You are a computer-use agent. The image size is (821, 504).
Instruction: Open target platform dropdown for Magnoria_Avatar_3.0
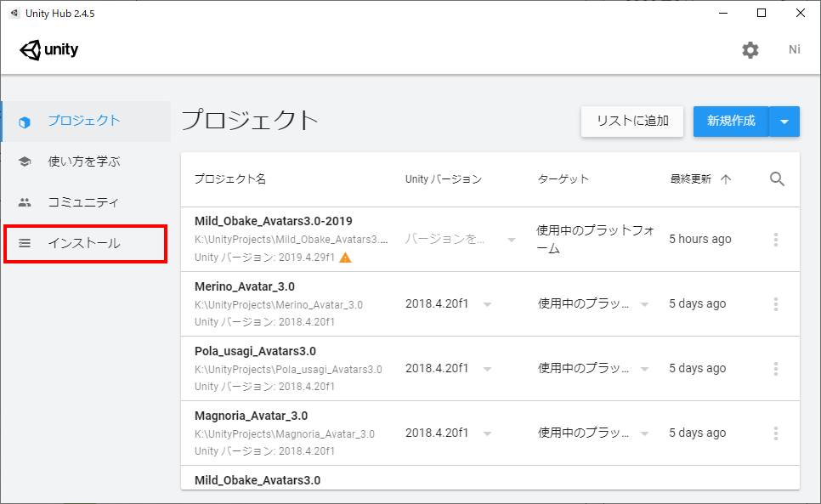coord(593,433)
